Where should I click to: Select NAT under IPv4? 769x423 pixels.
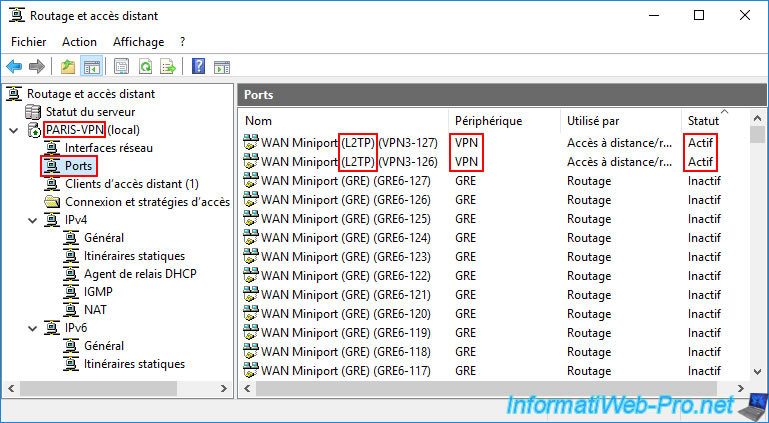(96, 310)
